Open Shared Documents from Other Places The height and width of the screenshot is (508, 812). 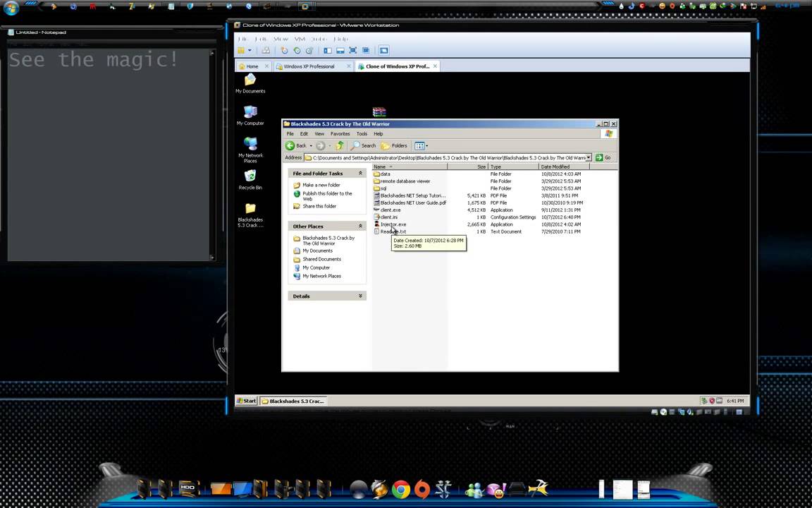pos(321,259)
